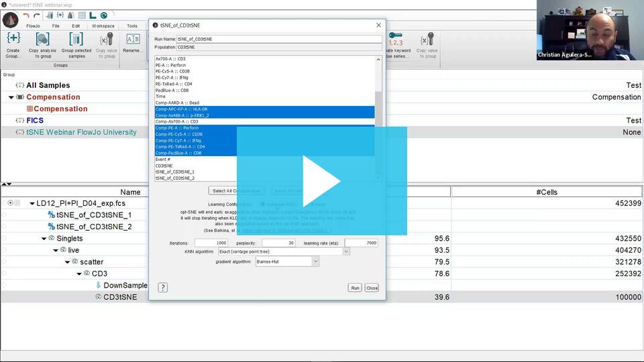Click the radio indicator left of LD12 sample
The image size is (644, 362).
click(10, 202)
